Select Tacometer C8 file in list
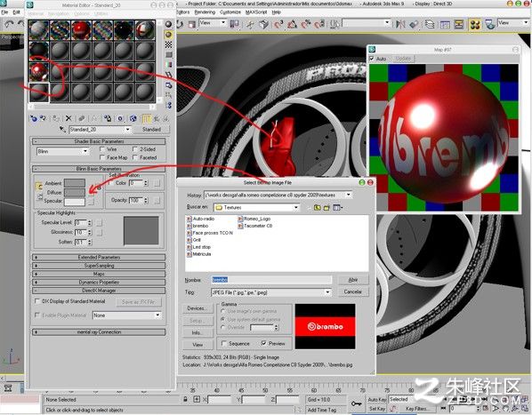The width and height of the screenshot is (532, 415). click(254, 226)
